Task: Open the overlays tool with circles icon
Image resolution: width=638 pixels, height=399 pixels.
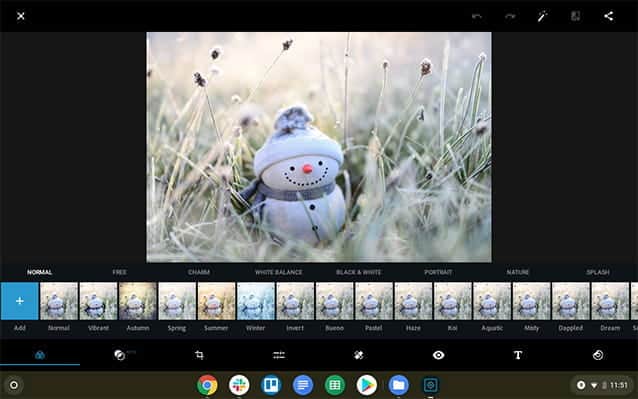Action: coord(120,355)
